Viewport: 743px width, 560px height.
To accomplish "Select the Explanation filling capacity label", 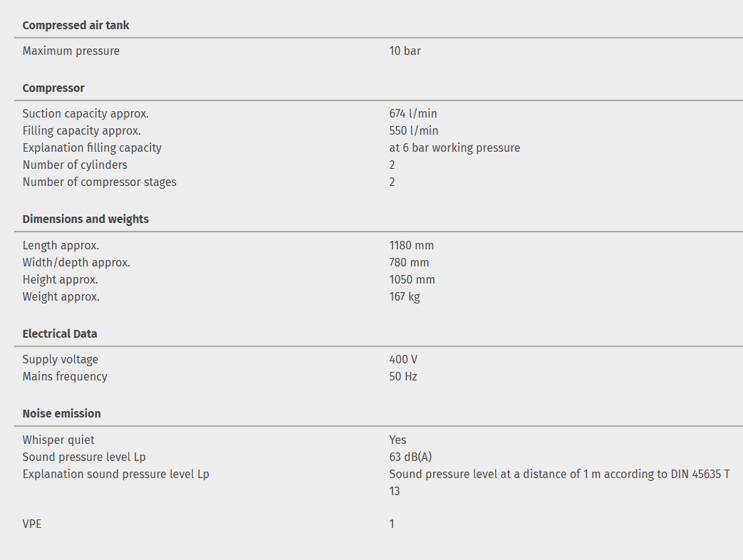I will 92,147.
